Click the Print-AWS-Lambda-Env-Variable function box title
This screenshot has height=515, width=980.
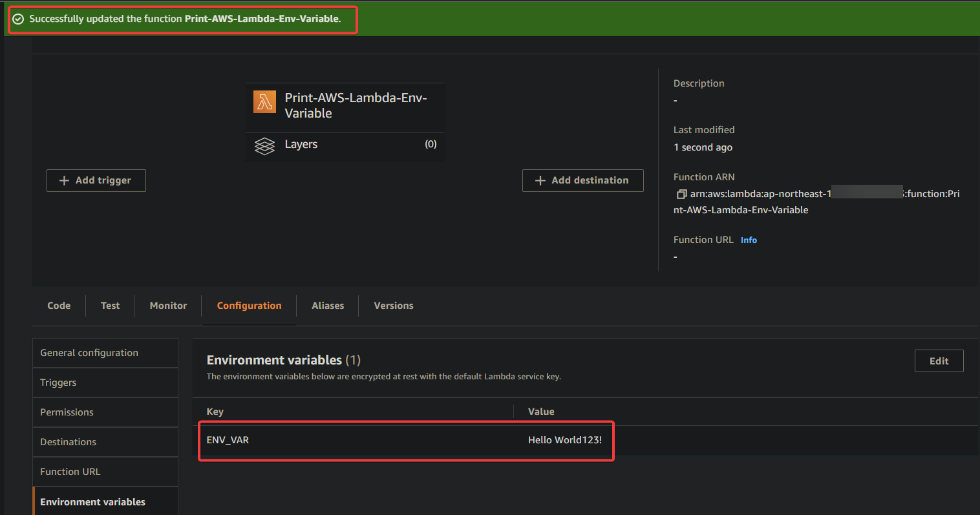click(x=356, y=105)
